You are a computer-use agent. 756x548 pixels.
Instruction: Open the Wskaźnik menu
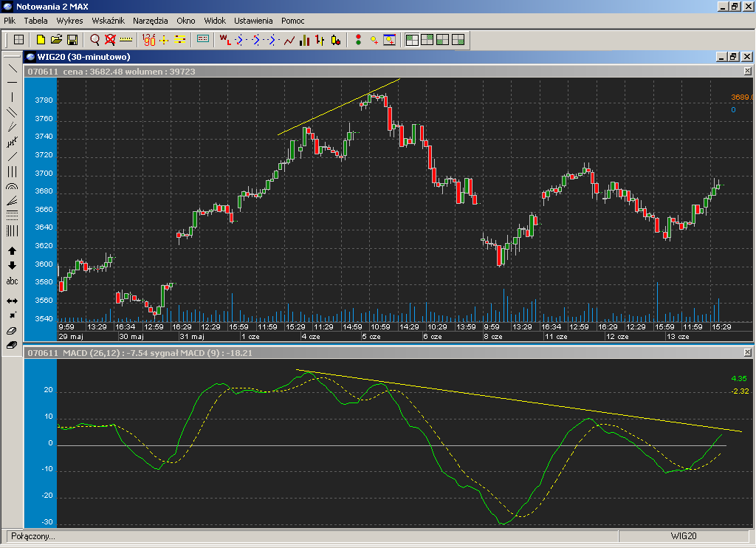[x=108, y=21]
